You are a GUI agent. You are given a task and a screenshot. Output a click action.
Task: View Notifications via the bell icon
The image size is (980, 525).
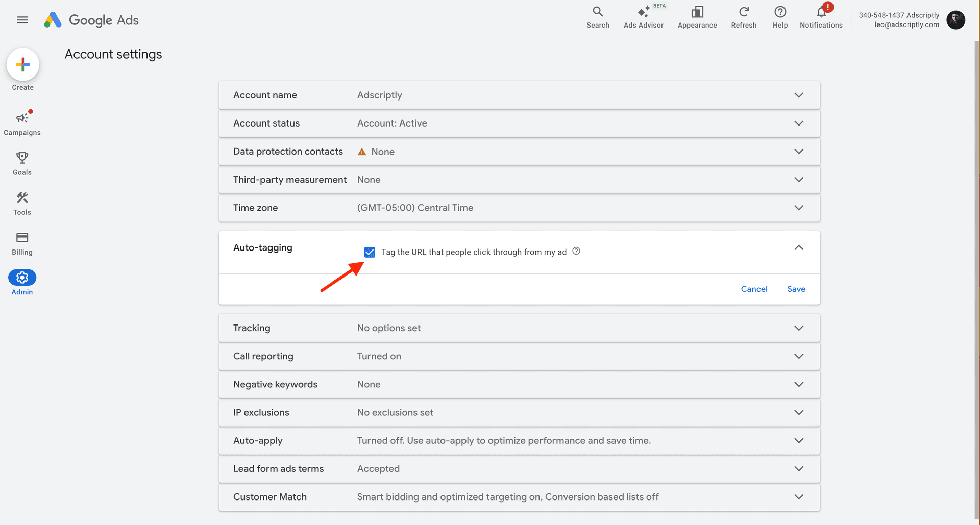[820, 14]
